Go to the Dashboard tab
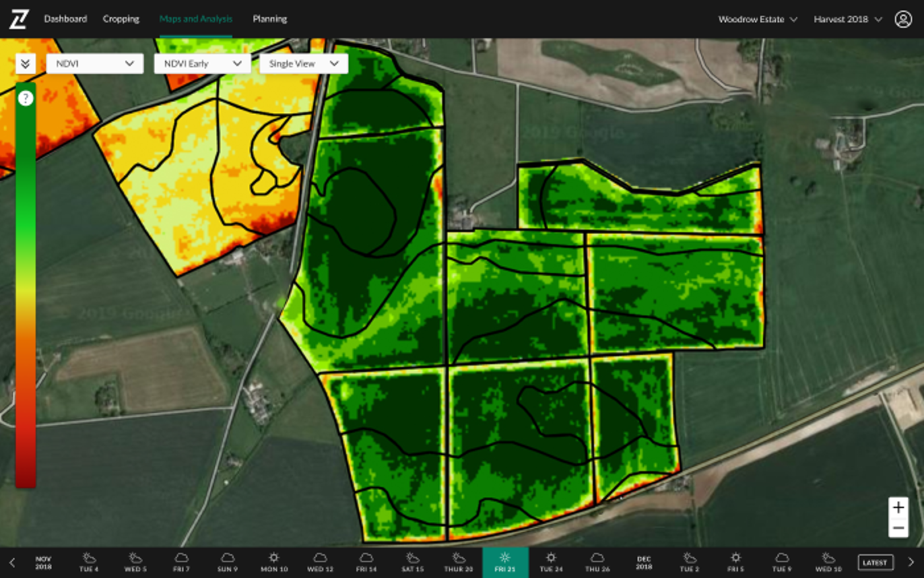This screenshot has height=578, width=924. (x=65, y=19)
